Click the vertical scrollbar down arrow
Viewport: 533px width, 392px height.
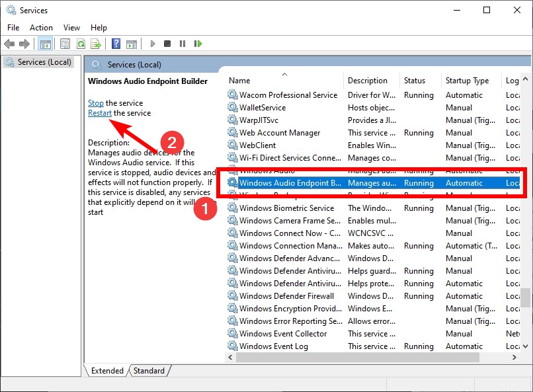click(526, 346)
